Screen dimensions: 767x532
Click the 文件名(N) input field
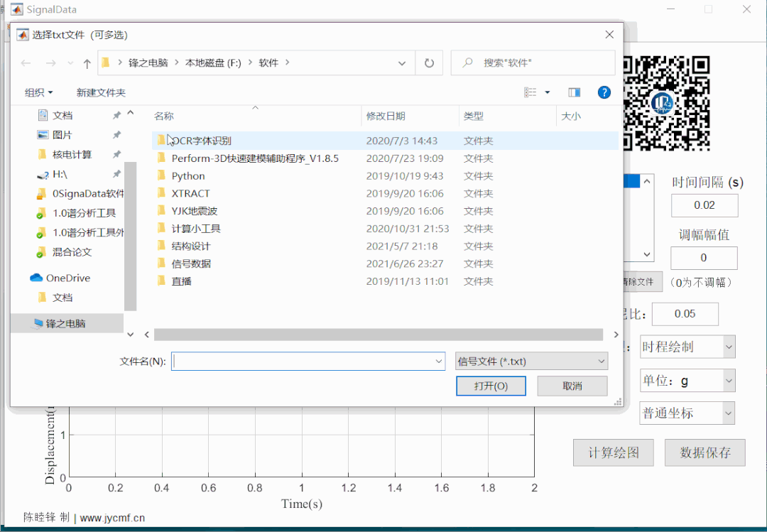305,362
